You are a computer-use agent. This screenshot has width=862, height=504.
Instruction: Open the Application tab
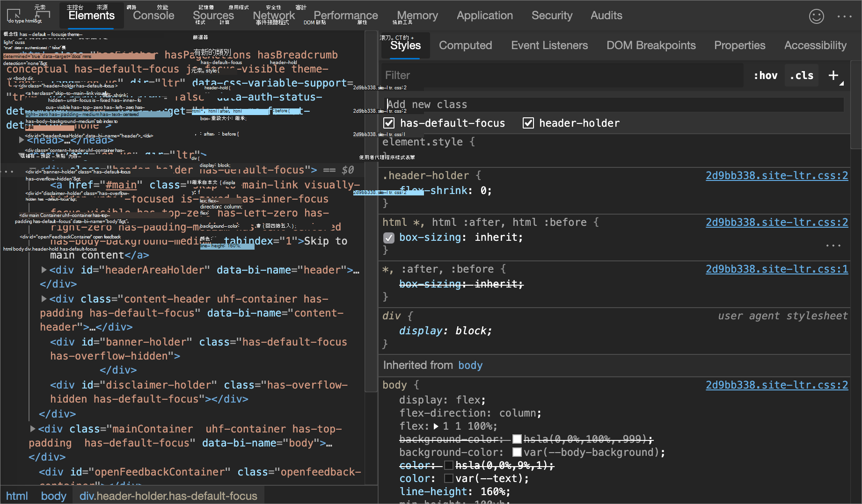click(485, 15)
